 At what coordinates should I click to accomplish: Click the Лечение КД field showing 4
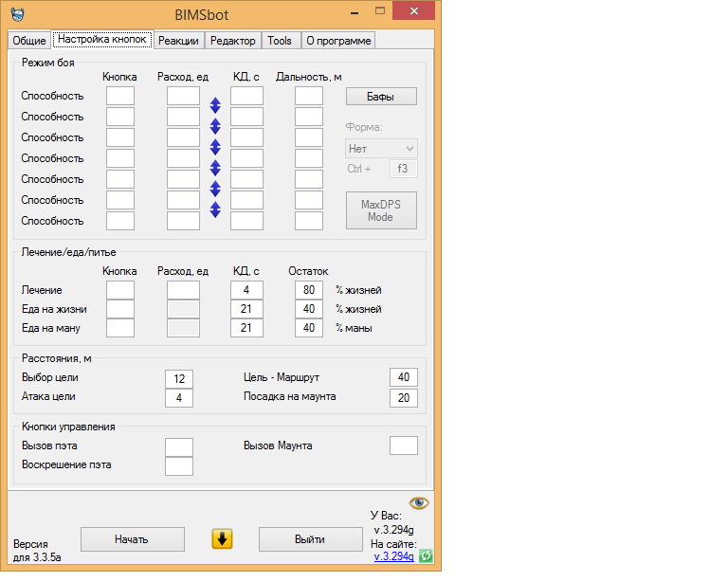click(246, 290)
